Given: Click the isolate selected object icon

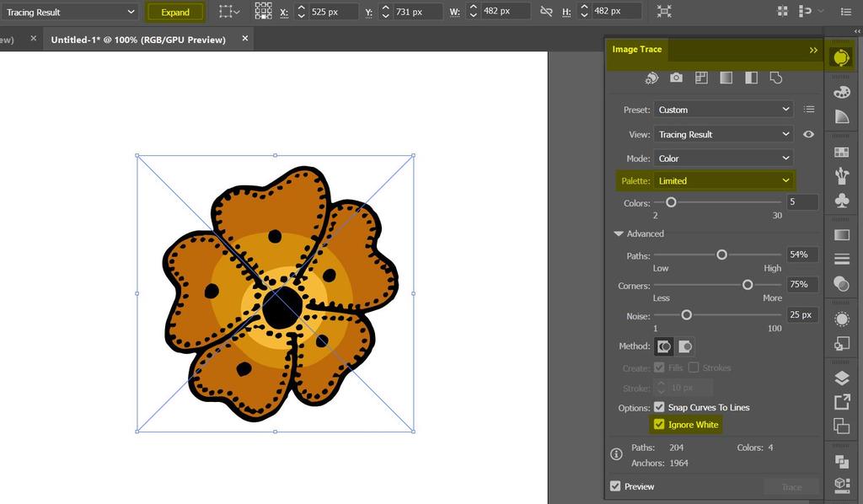Looking at the screenshot, I should [664, 11].
